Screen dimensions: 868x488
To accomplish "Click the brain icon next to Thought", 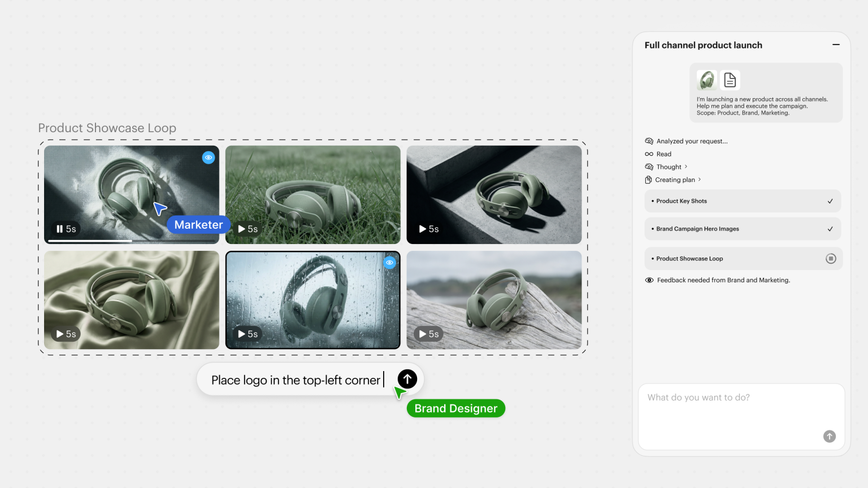I will (649, 167).
